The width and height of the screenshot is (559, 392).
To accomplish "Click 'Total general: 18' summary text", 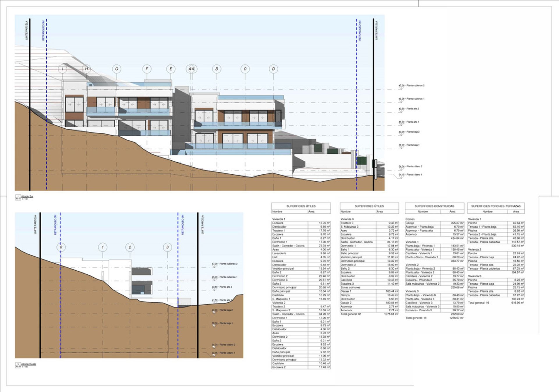I will click(416, 318).
